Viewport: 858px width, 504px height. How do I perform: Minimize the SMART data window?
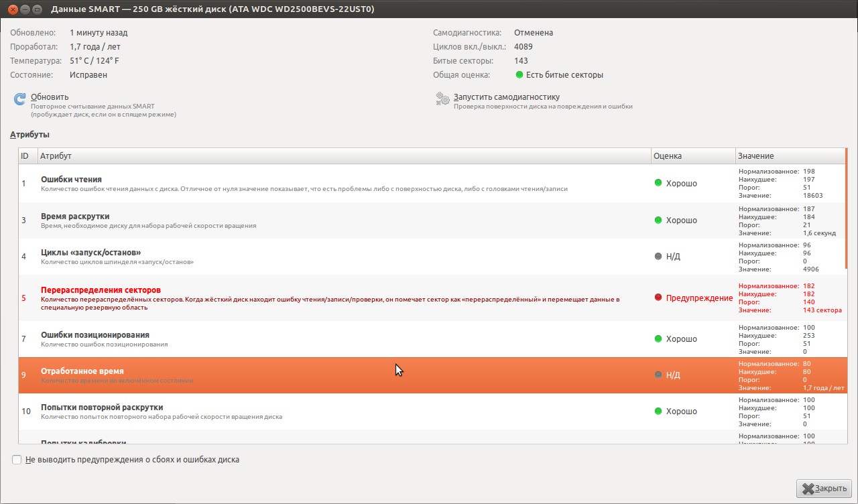[24, 9]
